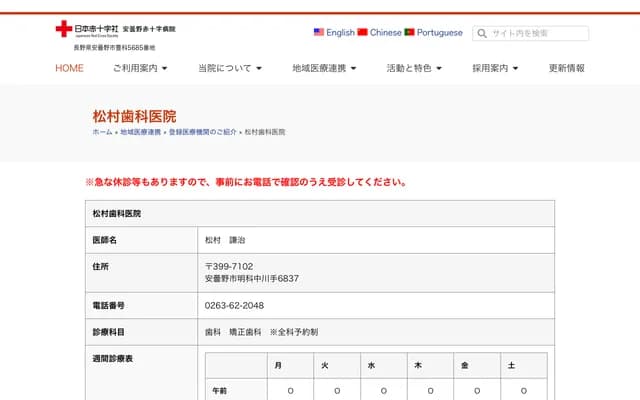Click the phone number 0263-62-2048
640x400 pixels.
pos(234,305)
